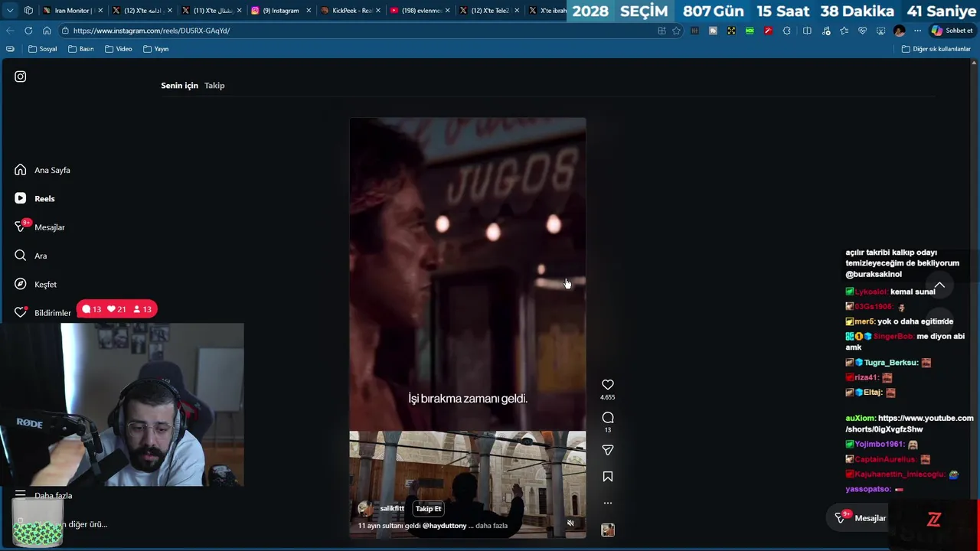Click the Instagram logo icon in sidebar
The image size is (980, 551).
(x=21, y=77)
